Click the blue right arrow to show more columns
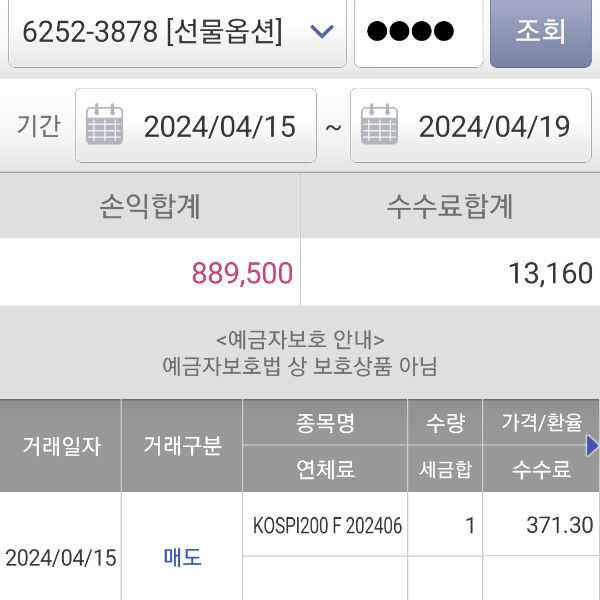 pyautogui.click(x=592, y=445)
